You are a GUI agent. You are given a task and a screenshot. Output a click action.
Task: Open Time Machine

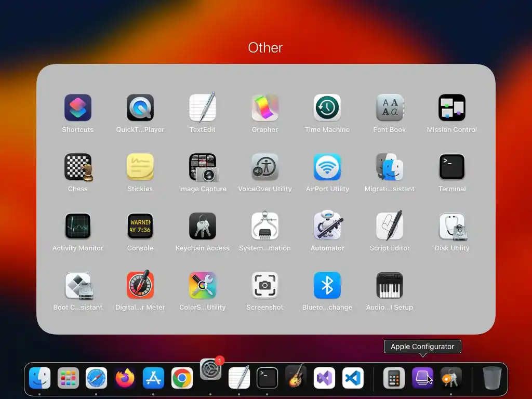point(327,108)
